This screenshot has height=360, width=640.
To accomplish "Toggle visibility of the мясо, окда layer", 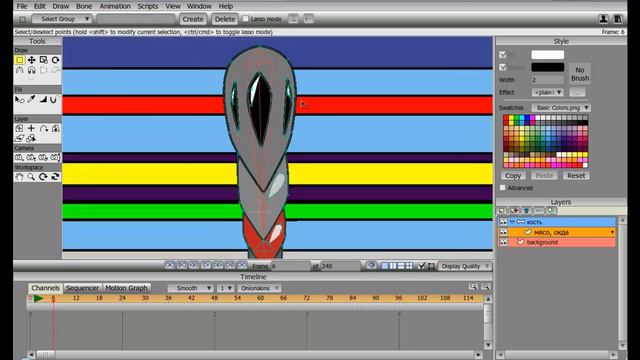I will [503, 232].
